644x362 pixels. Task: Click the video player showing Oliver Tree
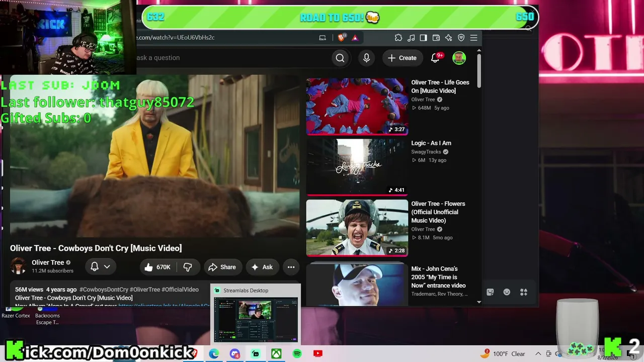coord(154,156)
